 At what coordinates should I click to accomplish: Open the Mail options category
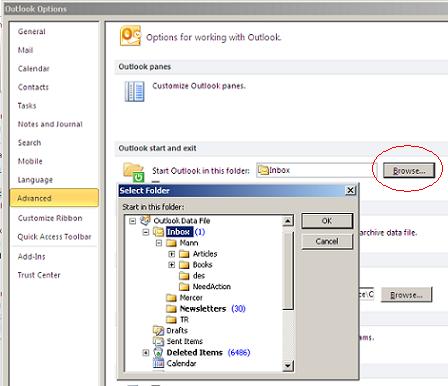pos(25,50)
